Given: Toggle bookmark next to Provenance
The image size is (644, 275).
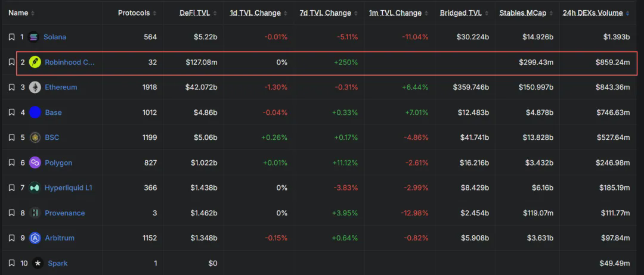Looking at the screenshot, I should tap(11, 213).
